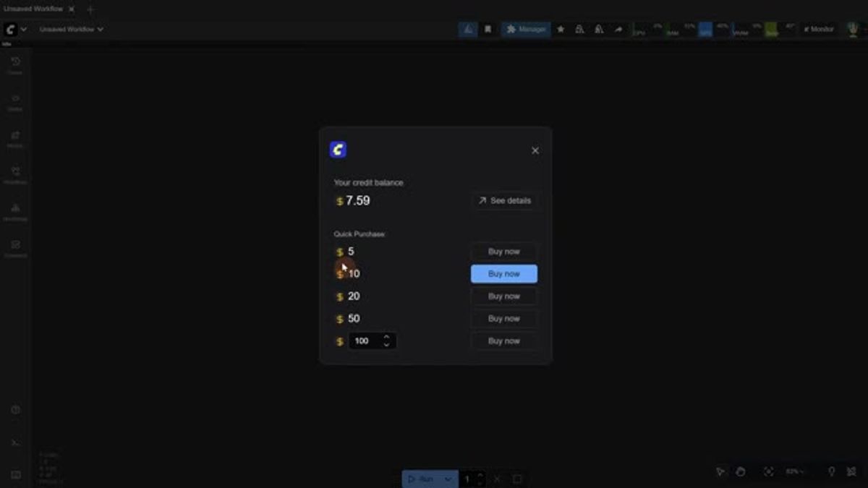Choose the hand pan mode icon
Viewport: 868px width, 488px height.
741,471
